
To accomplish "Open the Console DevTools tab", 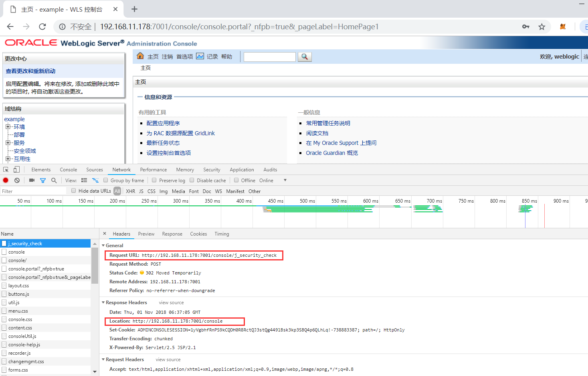I will [x=69, y=170].
